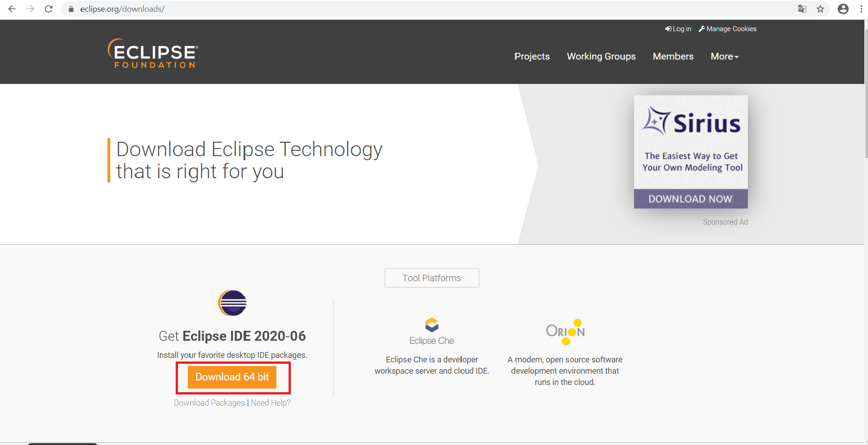The width and height of the screenshot is (868, 445).
Task: Open Manage Cookies
Action: [728, 29]
